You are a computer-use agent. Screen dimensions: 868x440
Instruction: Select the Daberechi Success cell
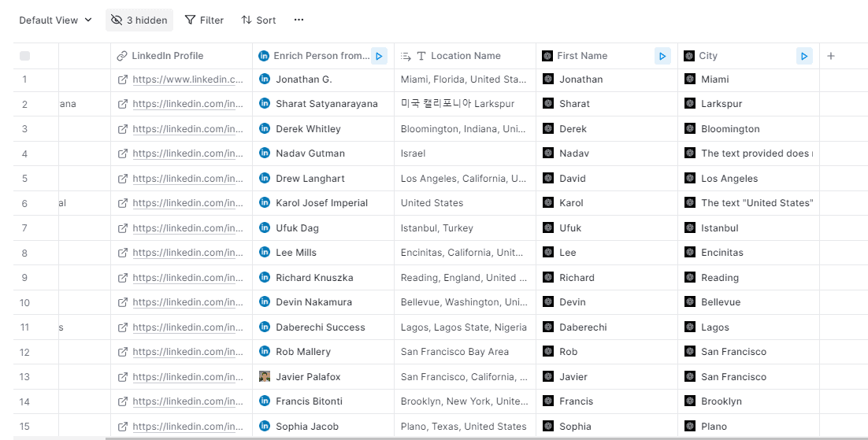(x=323, y=327)
